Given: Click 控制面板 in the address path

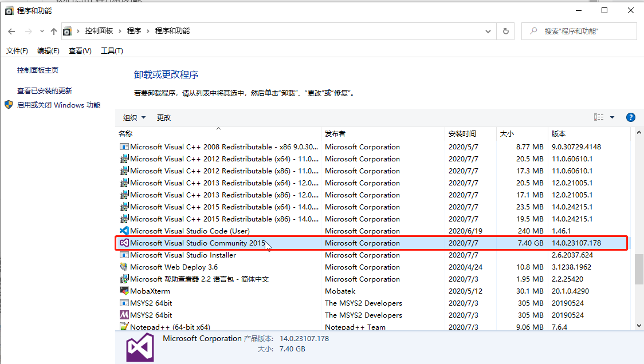Looking at the screenshot, I should [x=99, y=31].
